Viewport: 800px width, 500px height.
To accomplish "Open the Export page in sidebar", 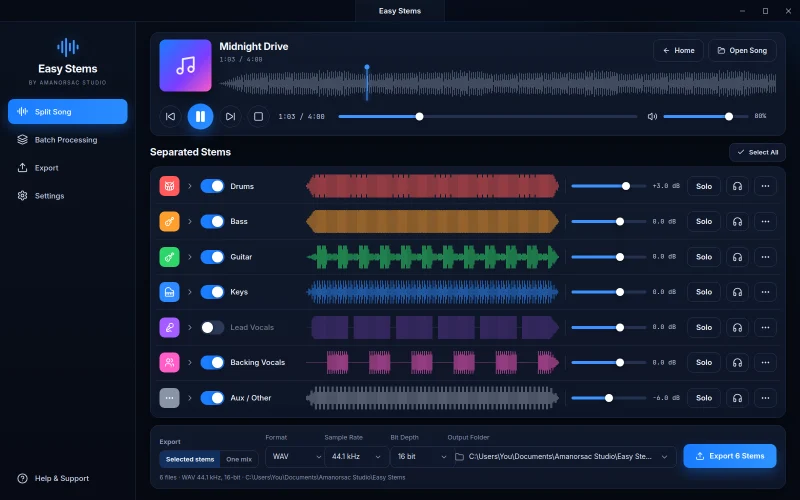I will [68, 168].
